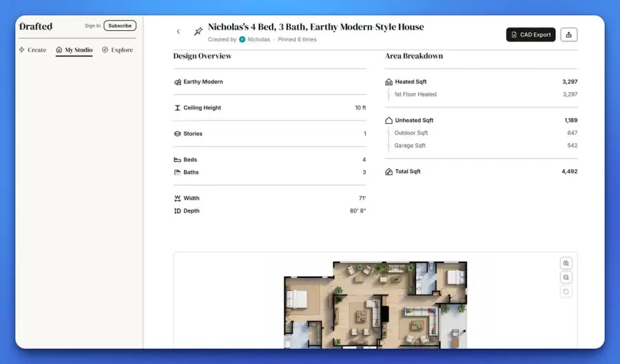Click the 'Outdoor Sqft' row label

(x=411, y=133)
